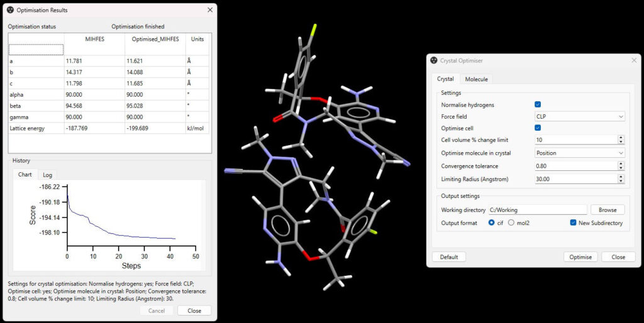The image size is (644, 323).
Task: Click the Crystal Optimiser window icon
Action: click(x=434, y=60)
